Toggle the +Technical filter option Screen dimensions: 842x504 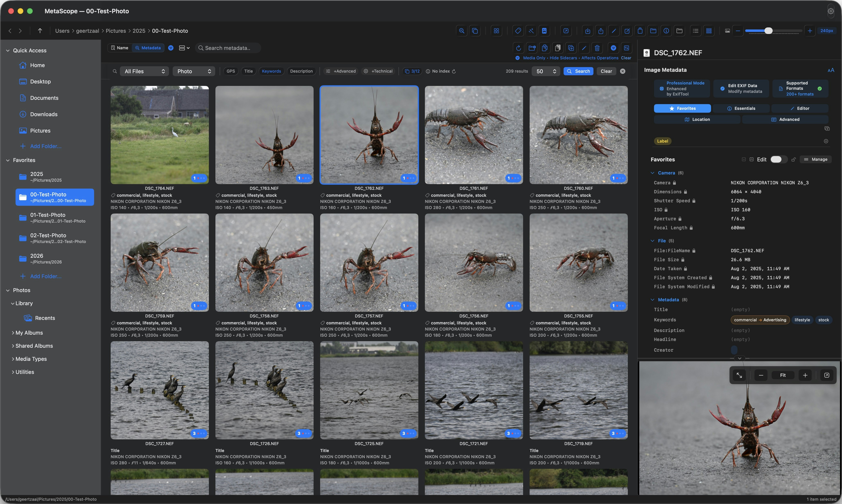point(378,71)
